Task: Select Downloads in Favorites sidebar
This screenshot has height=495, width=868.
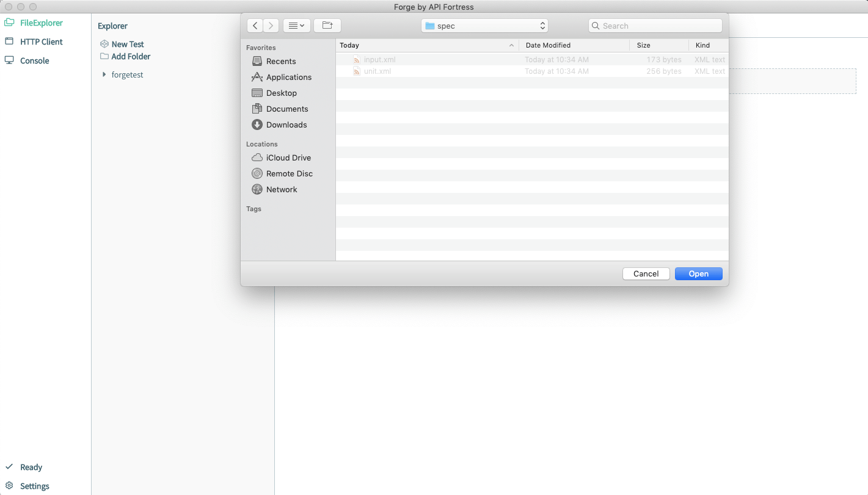Action: coord(286,125)
